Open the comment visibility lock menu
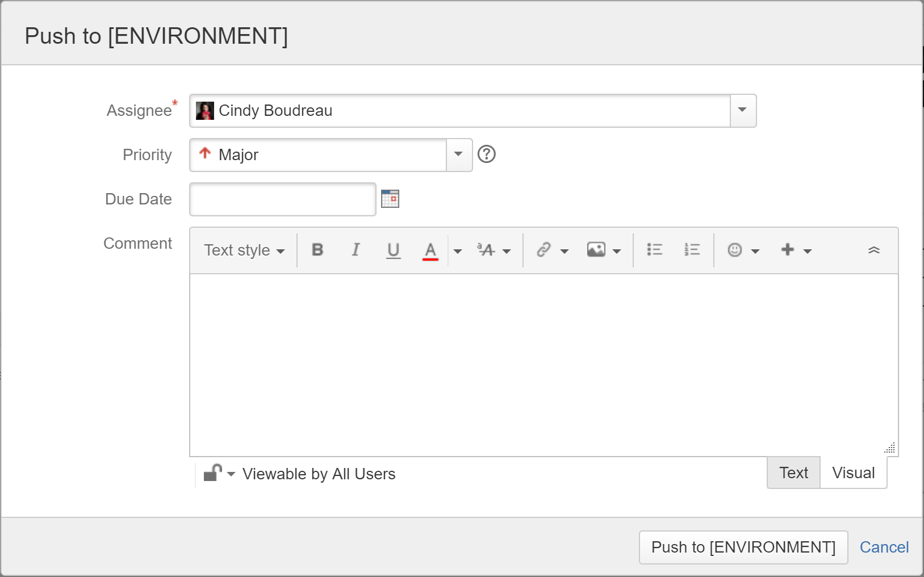The height and width of the screenshot is (577, 924). pos(219,473)
